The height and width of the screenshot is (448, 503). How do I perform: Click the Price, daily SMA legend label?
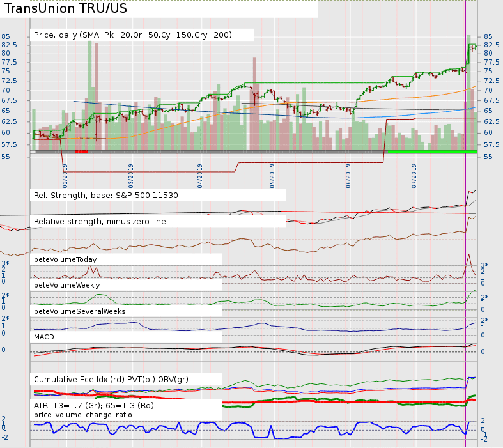tap(132, 35)
